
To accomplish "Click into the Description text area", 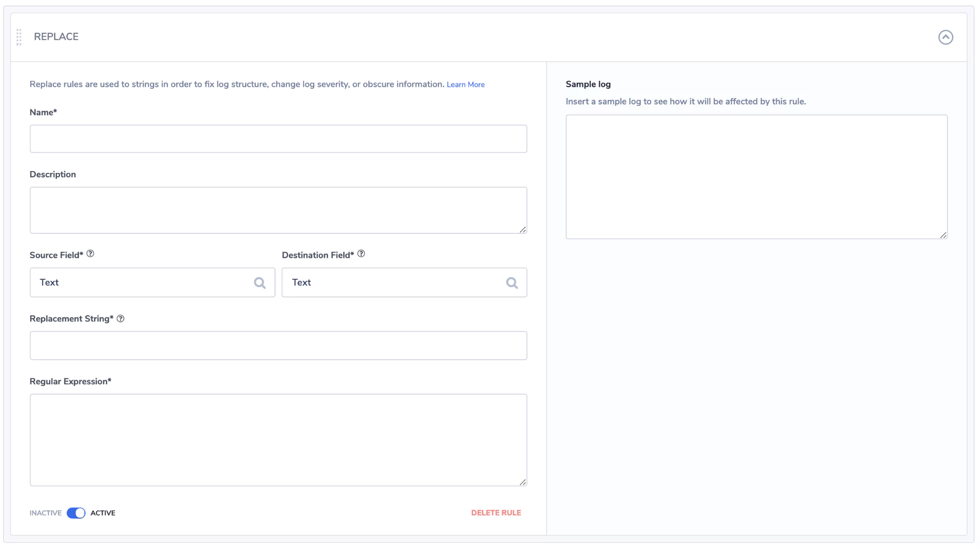I will click(278, 210).
